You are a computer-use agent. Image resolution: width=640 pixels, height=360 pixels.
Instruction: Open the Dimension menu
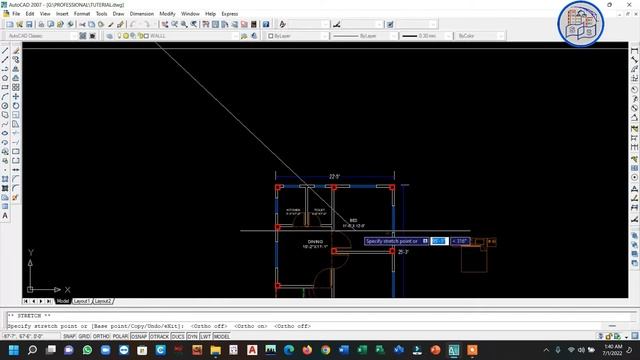(142, 13)
